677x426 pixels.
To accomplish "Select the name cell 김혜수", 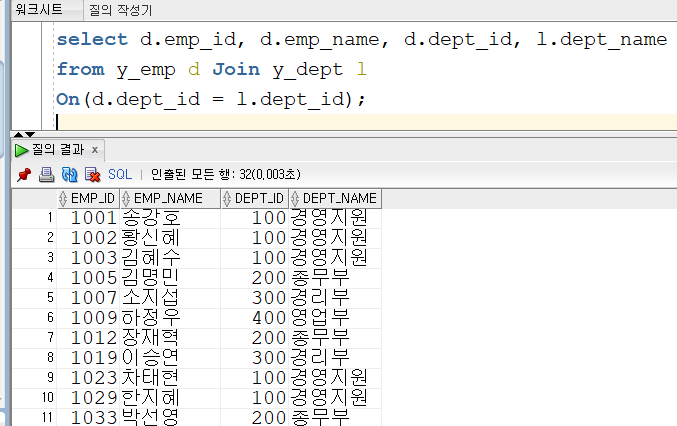I will 170,258.
